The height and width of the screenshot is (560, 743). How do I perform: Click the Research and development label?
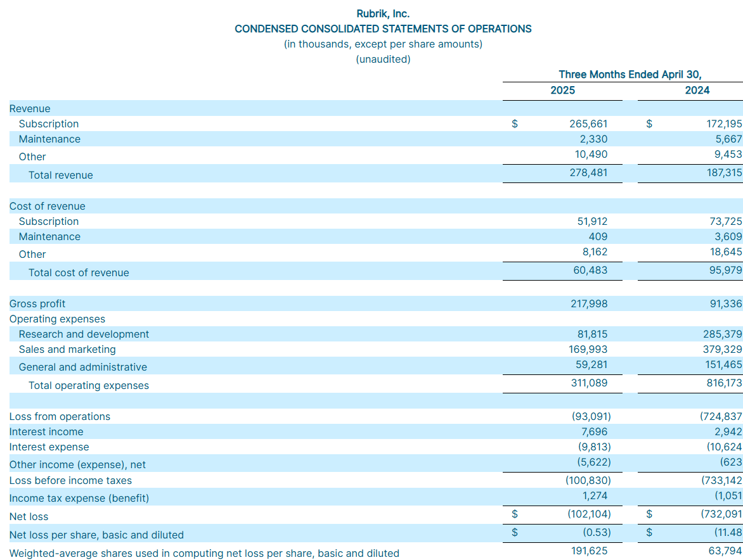[x=84, y=334]
